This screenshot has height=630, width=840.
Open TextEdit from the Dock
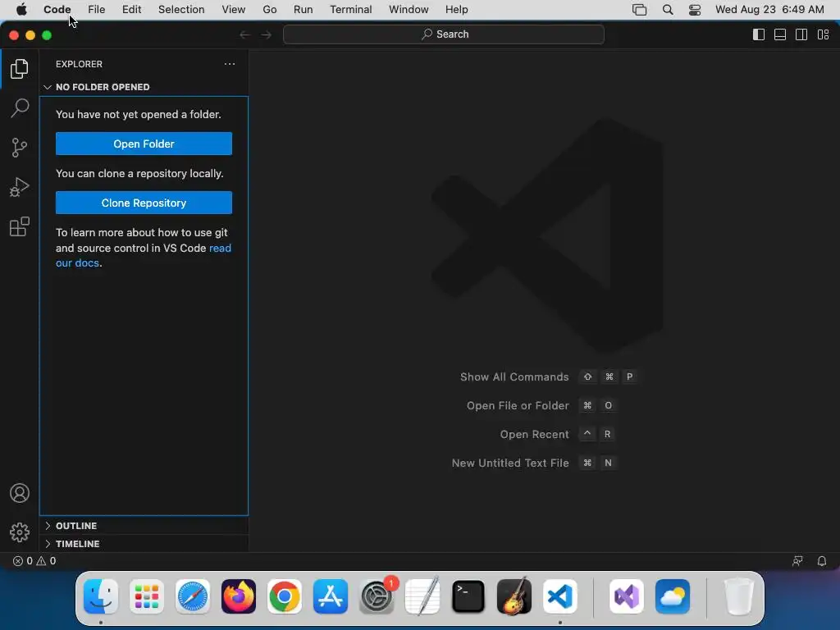click(x=422, y=596)
